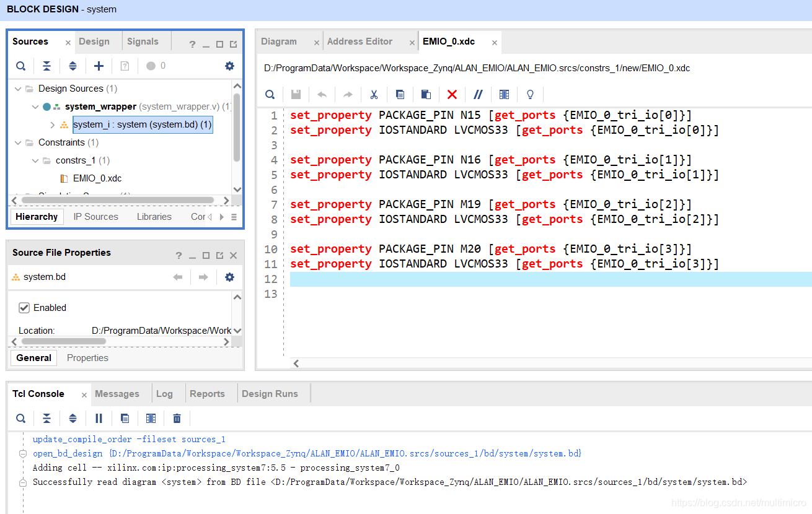
Task: Click search icon in EMIO_0.xdc editor toolbar
Action: [x=270, y=95]
